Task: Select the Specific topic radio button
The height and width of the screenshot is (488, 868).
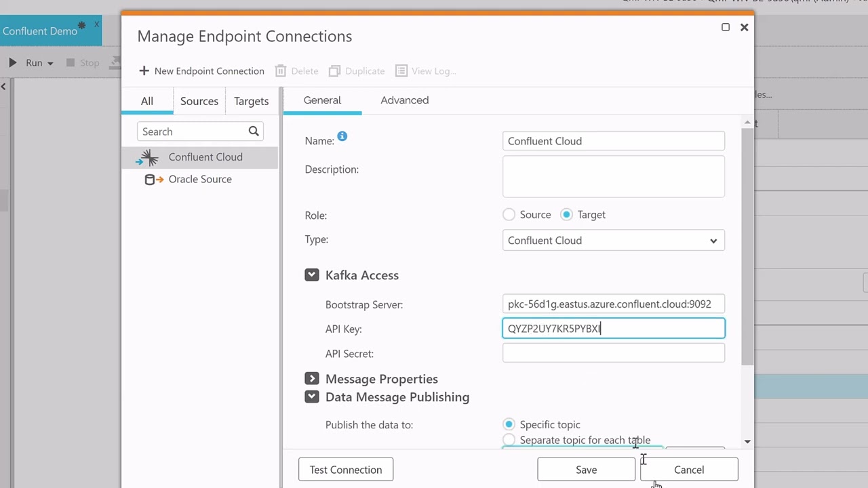Action: point(509,424)
